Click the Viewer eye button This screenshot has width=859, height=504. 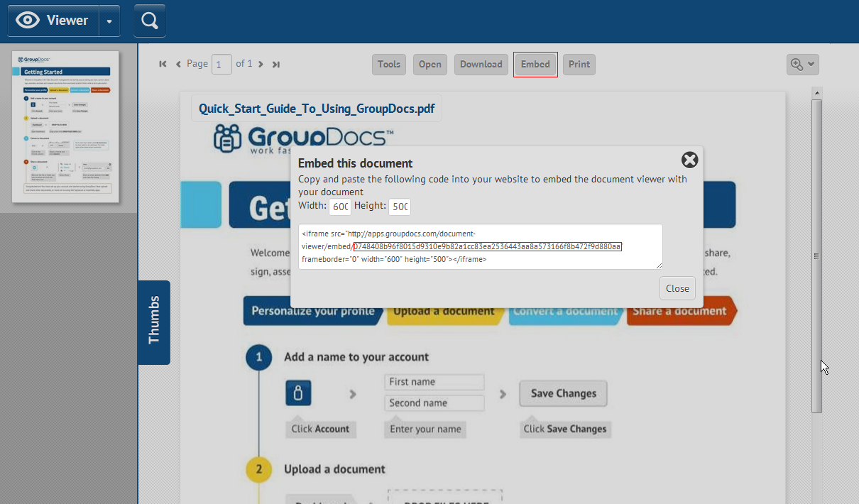[53, 21]
